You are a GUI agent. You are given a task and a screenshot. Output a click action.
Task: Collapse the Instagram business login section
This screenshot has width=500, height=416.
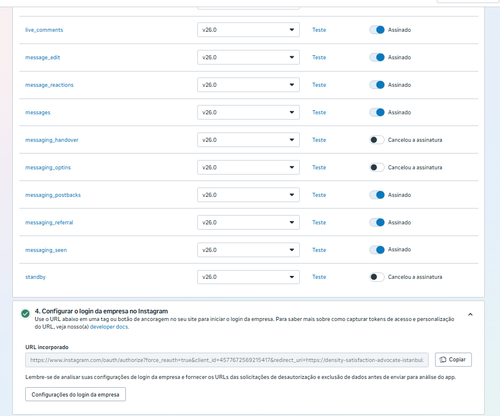[x=470, y=314]
